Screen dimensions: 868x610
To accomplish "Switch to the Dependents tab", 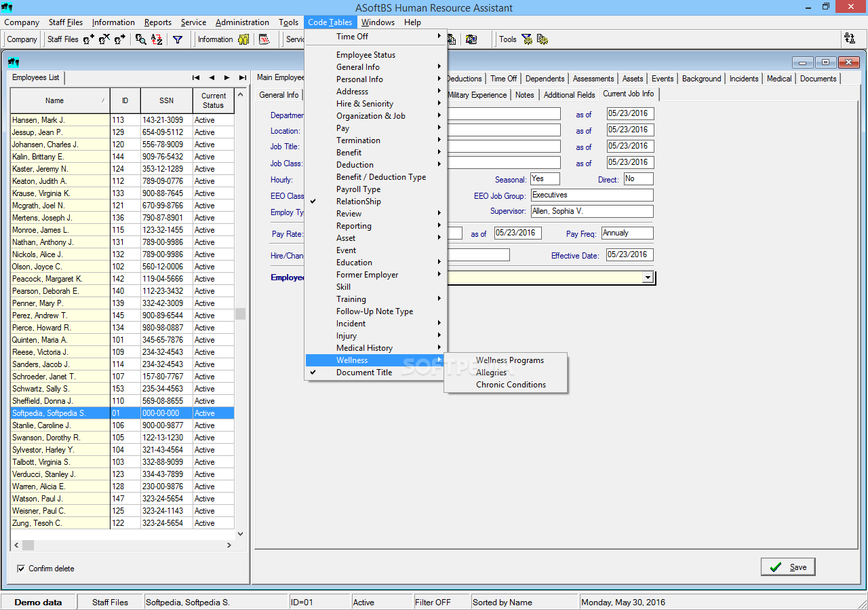I will pyautogui.click(x=545, y=79).
